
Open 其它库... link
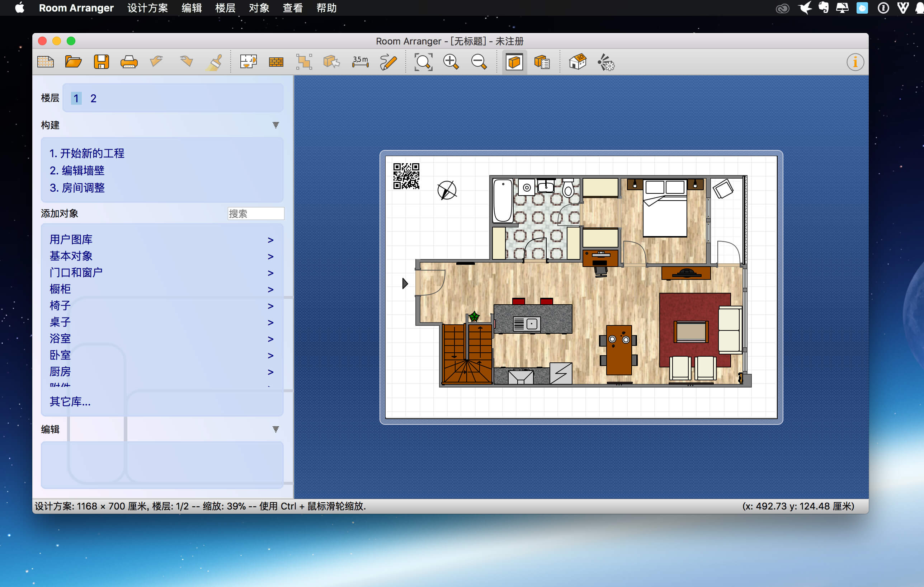(x=70, y=401)
